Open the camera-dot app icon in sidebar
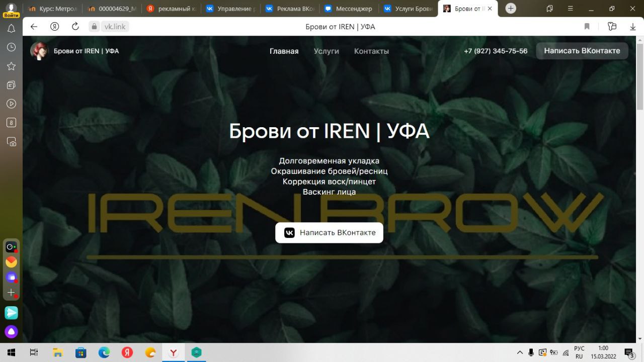This screenshot has width=644, height=362. (11, 247)
